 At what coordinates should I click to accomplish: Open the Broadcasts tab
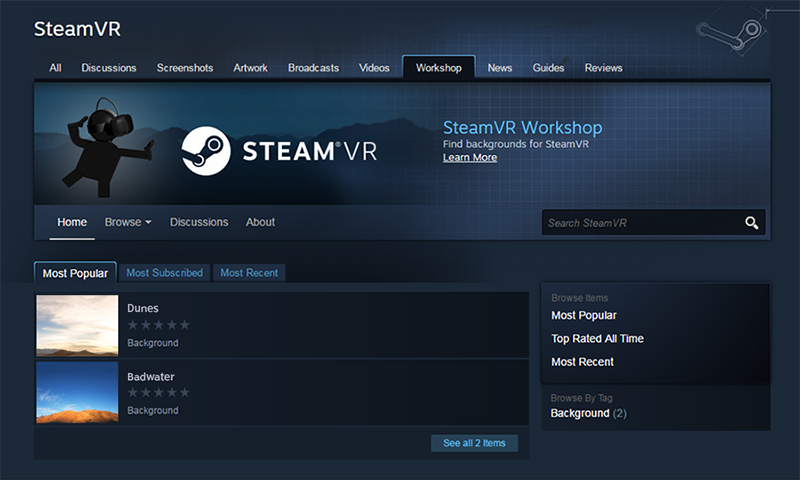(x=313, y=68)
